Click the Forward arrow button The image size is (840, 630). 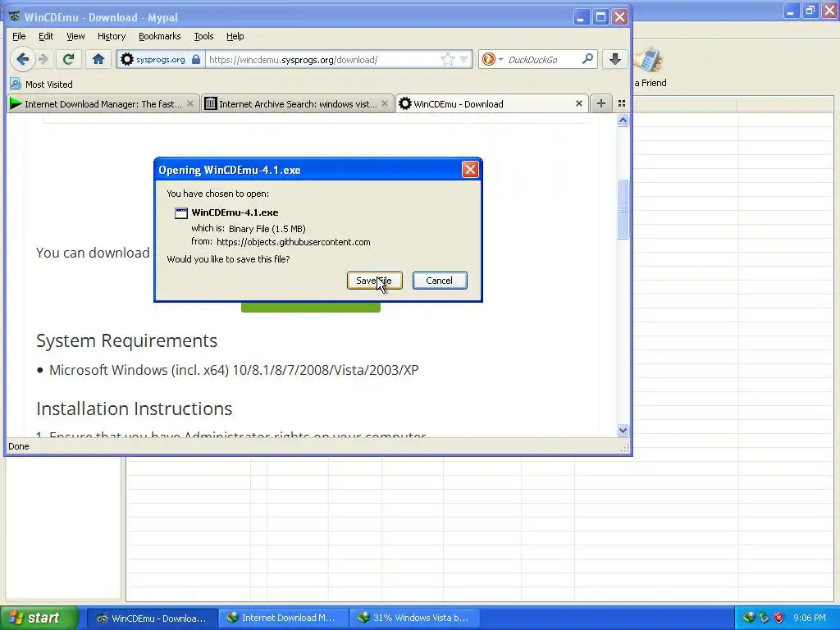point(44,59)
